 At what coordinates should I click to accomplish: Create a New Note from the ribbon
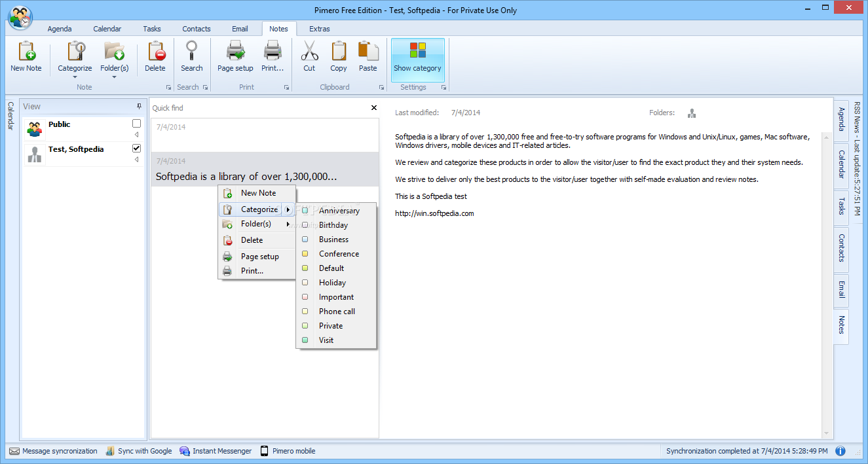point(26,56)
